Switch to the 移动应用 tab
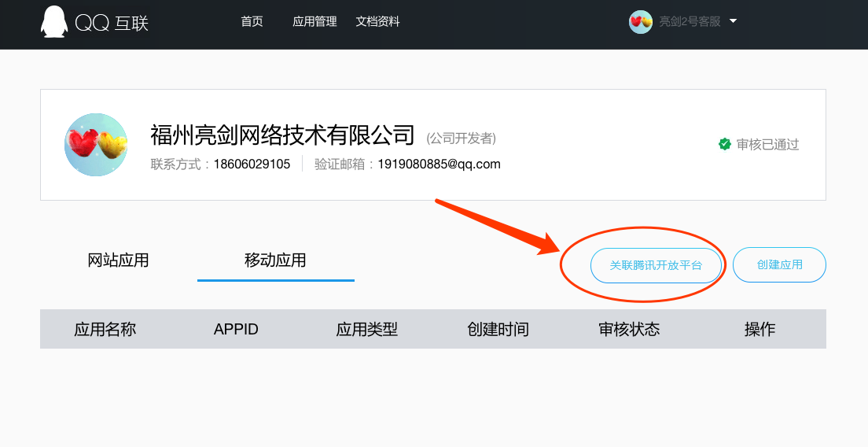This screenshot has height=447, width=868. click(276, 260)
